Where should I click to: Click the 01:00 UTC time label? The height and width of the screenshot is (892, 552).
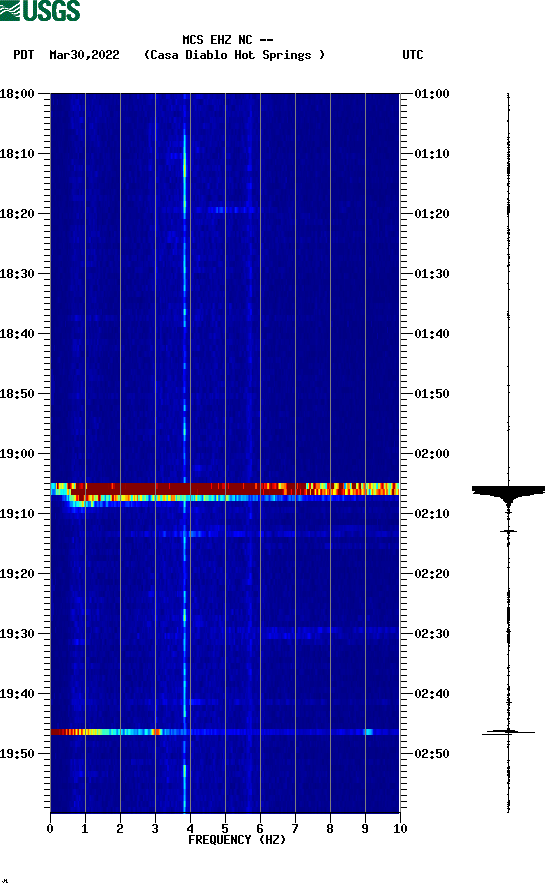coord(432,94)
